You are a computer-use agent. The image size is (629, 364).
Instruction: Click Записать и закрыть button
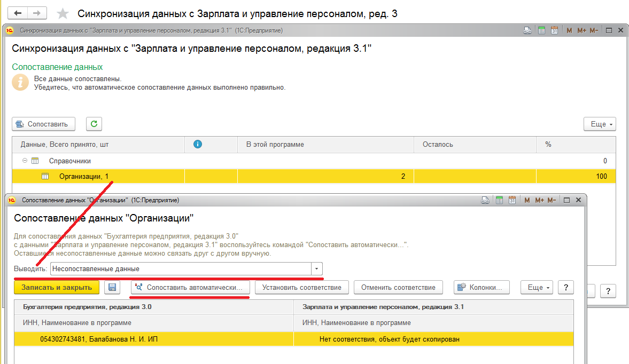pos(57,287)
